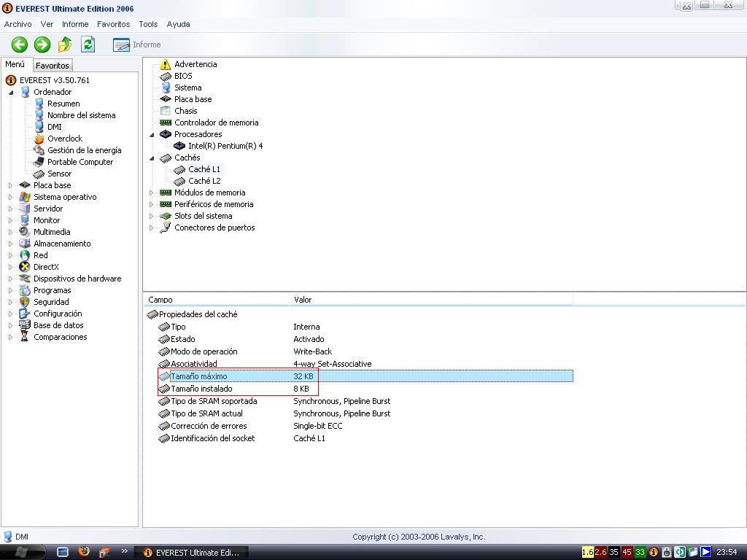This screenshot has width=747, height=560.
Task: Click the Comparaciones hourglass icon
Action: [25, 337]
